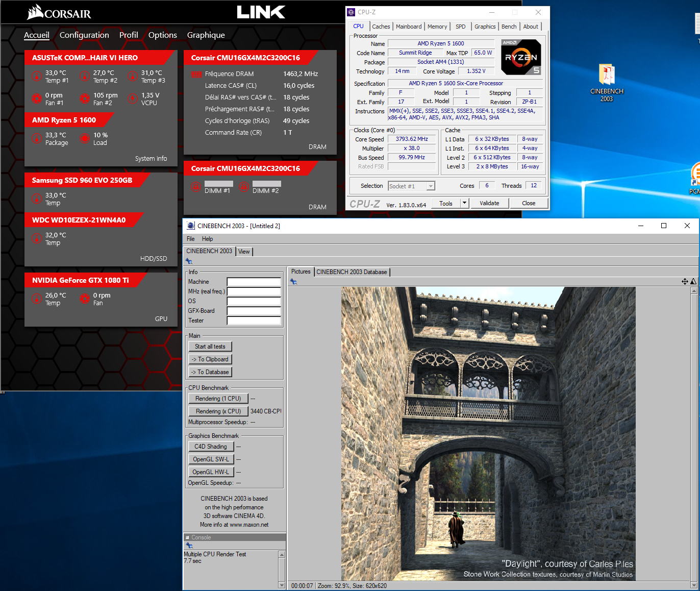Open the CINEBENCH 2003 Database tab
The image size is (700, 591).
pos(352,272)
